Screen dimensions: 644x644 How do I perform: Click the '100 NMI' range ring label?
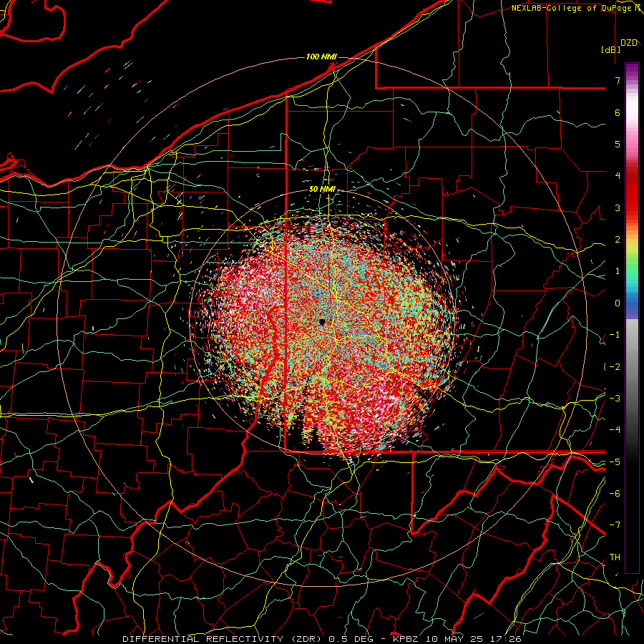(x=321, y=57)
